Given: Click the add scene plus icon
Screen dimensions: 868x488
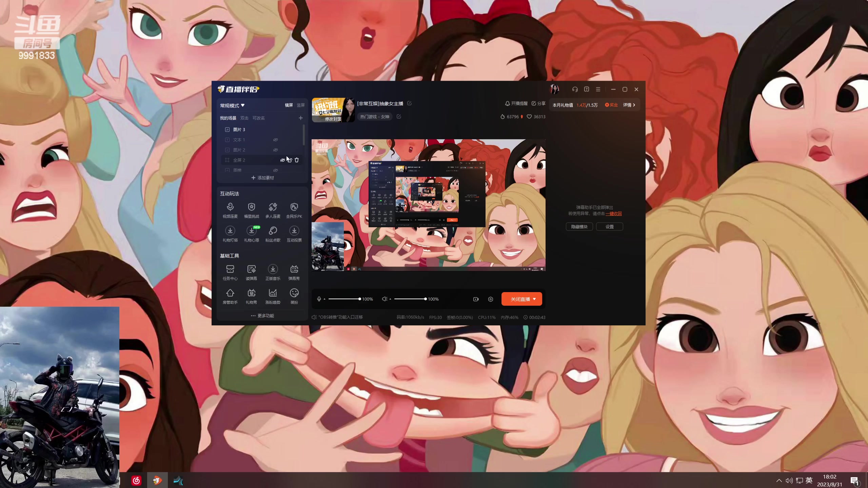Looking at the screenshot, I should click(x=300, y=118).
